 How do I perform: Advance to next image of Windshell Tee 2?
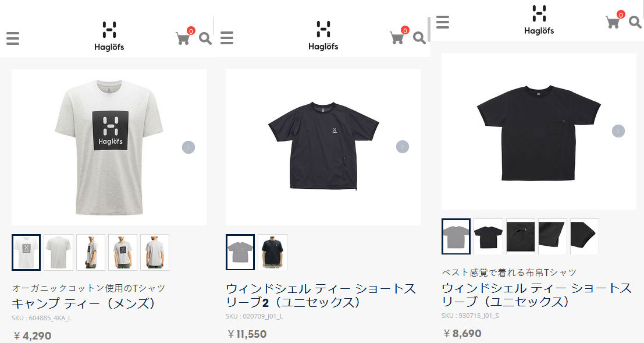[x=403, y=147]
